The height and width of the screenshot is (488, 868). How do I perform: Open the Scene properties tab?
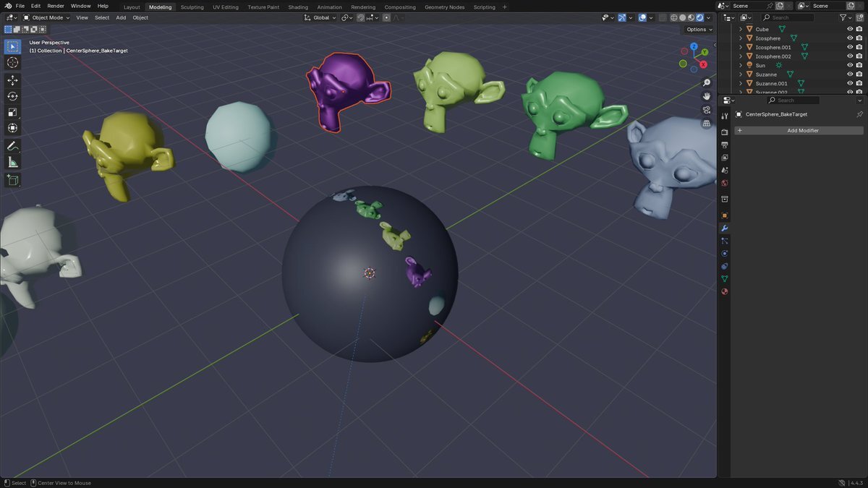[725, 171]
